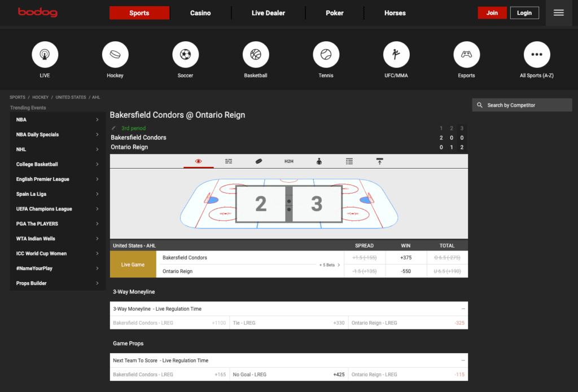This screenshot has width=578, height=392.
Task: Pick No Goal - LREG +425
Action: point(288,375)
